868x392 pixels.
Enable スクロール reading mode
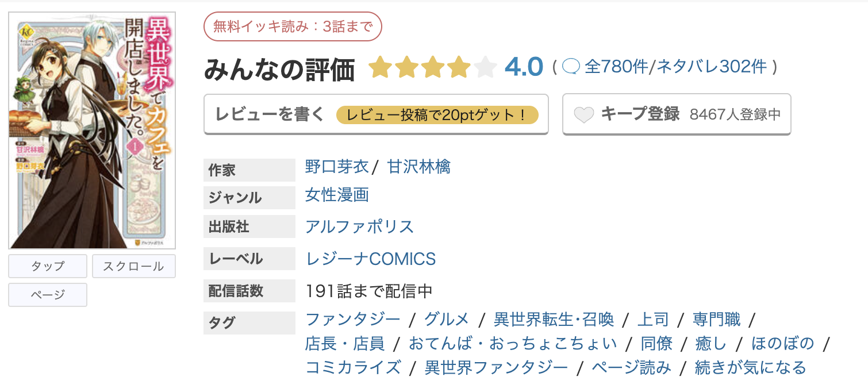coord(133,266)
